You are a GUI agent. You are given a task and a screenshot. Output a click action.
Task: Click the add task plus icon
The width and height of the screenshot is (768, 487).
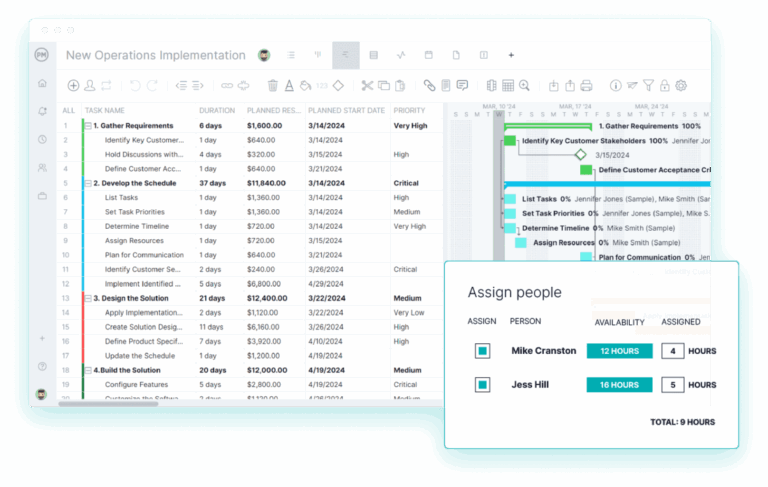click(73, 86)
